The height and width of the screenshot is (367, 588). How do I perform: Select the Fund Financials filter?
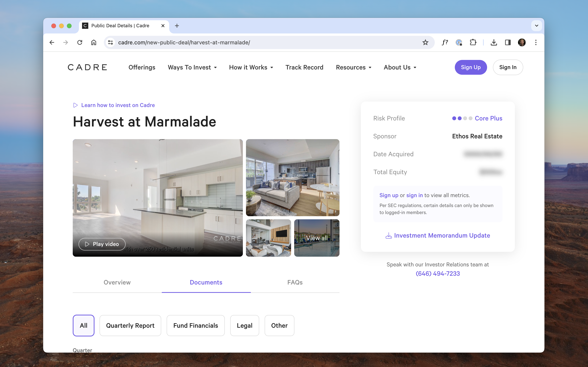click(x=195, y=326)
